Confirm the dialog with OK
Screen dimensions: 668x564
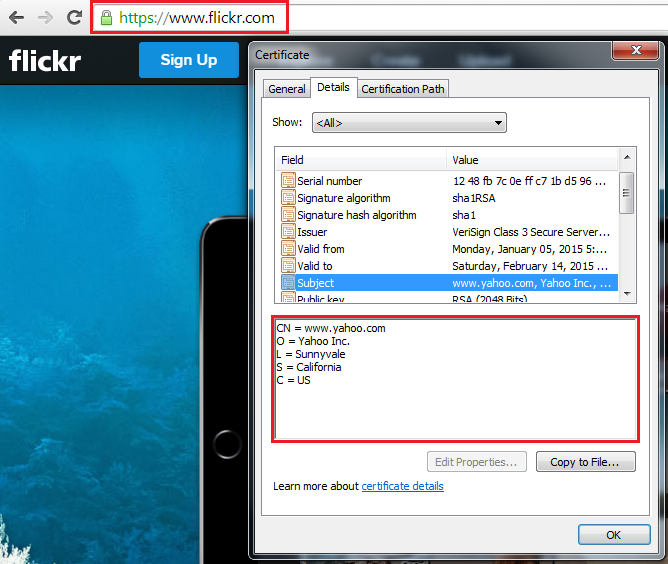coord(613,535)
